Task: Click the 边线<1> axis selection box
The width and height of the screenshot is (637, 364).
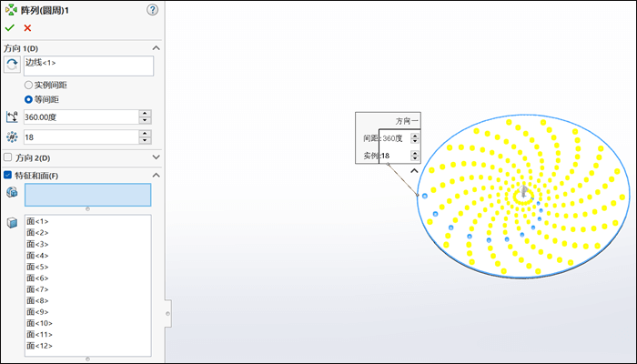Action: point(88,66)
